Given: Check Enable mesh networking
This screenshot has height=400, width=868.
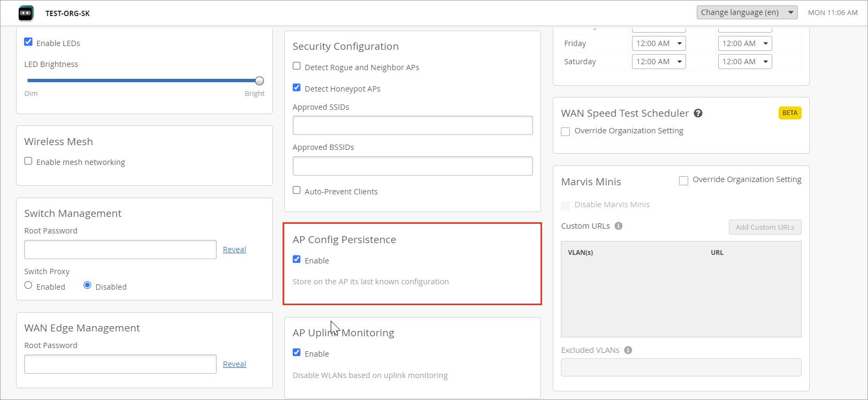Looking at the screenshot, I should coord(28,161).
